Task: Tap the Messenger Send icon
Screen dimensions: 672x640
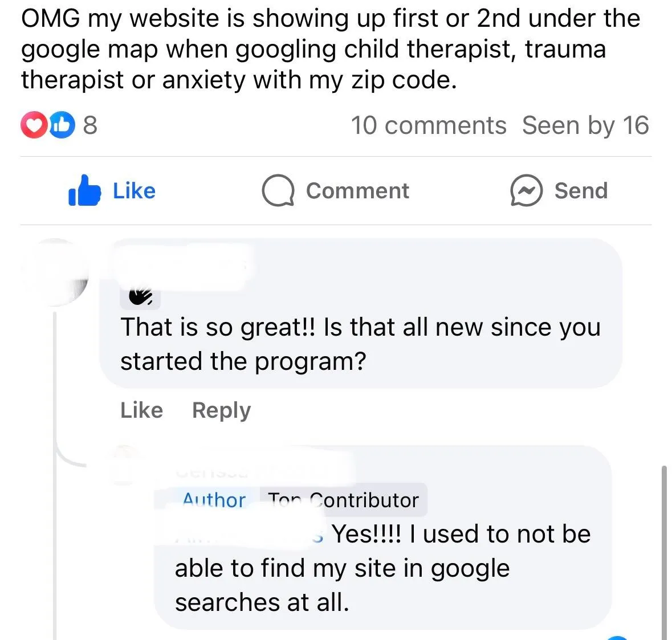Action: click(526, 190)
